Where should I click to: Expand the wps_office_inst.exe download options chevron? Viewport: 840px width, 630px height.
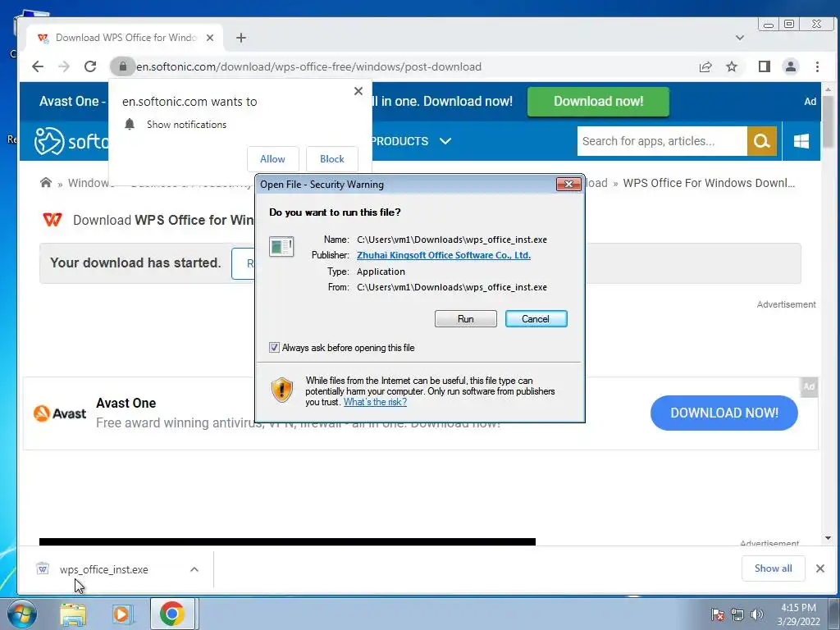coord(194,569)
